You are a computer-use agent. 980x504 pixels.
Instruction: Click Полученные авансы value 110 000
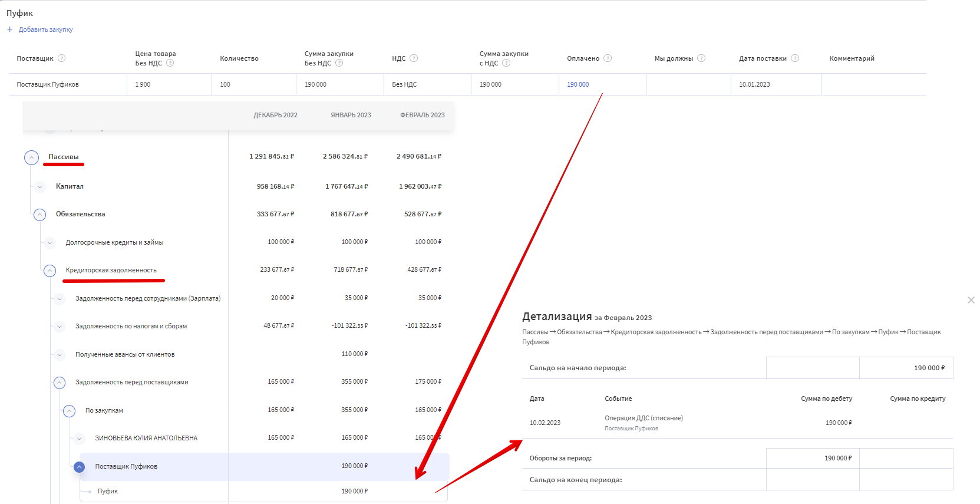pyautogui.click(x=355, y=354)
